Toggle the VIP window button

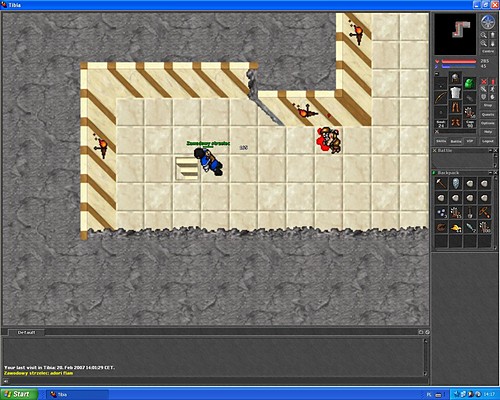(470, 141)
